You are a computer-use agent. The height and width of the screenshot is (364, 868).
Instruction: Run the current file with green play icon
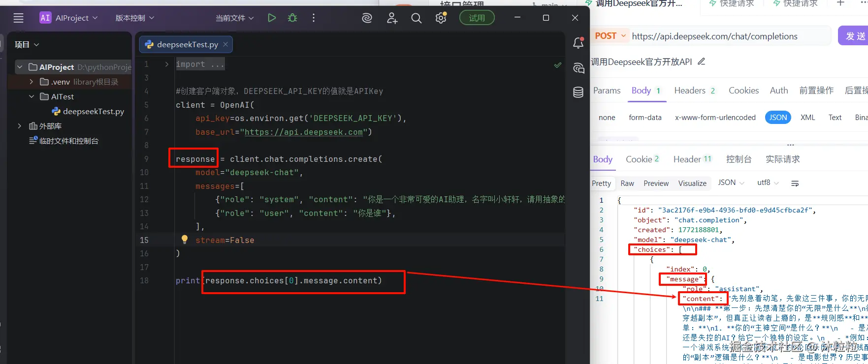coord(272,18)
